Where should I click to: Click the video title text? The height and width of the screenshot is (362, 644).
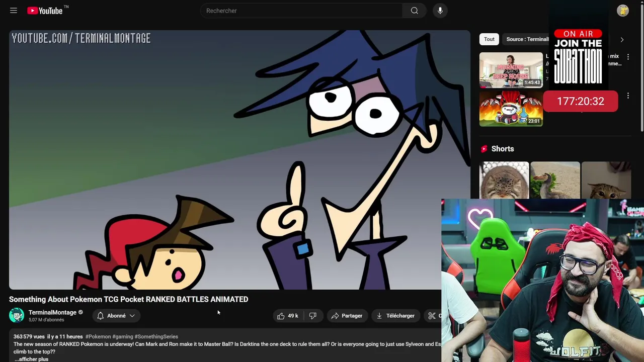pyautogui.click(x=128, y=299)
